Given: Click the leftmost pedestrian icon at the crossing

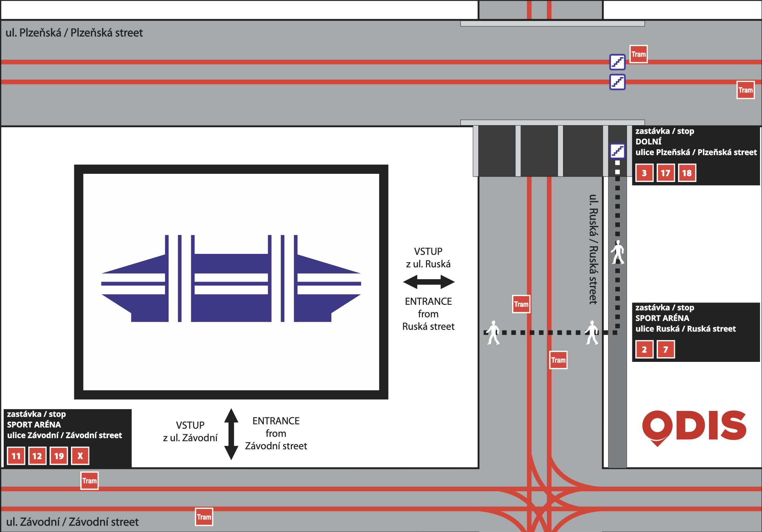Looking at the screenshot, I should coord(493,332).
